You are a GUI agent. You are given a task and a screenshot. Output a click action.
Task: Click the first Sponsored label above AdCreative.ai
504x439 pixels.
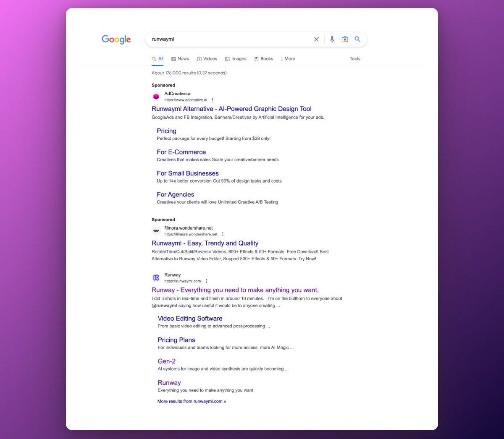tap(163, 85)
